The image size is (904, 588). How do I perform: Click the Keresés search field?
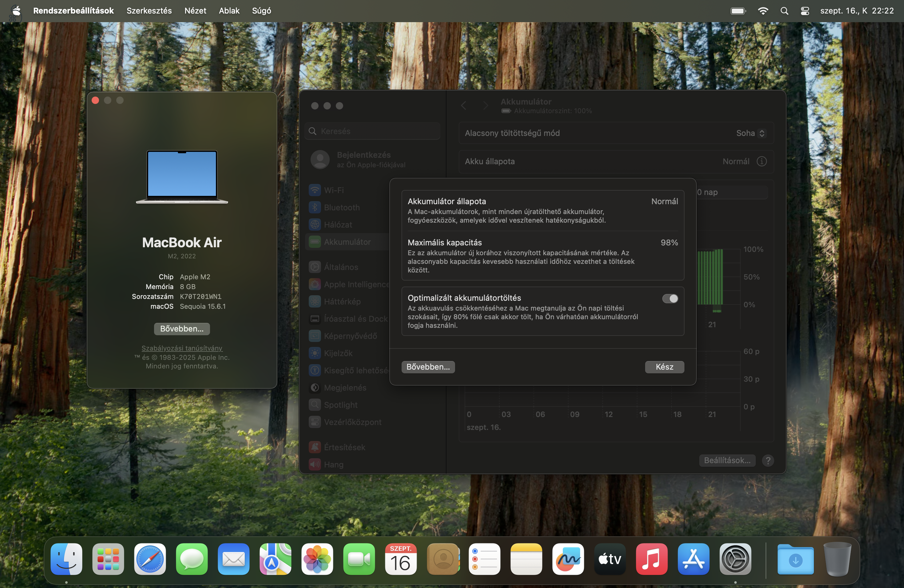click(x=373, y=131)
